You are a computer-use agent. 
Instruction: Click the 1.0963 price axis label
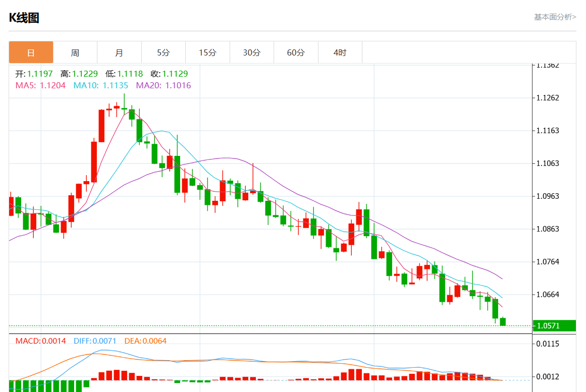(548, 196)
